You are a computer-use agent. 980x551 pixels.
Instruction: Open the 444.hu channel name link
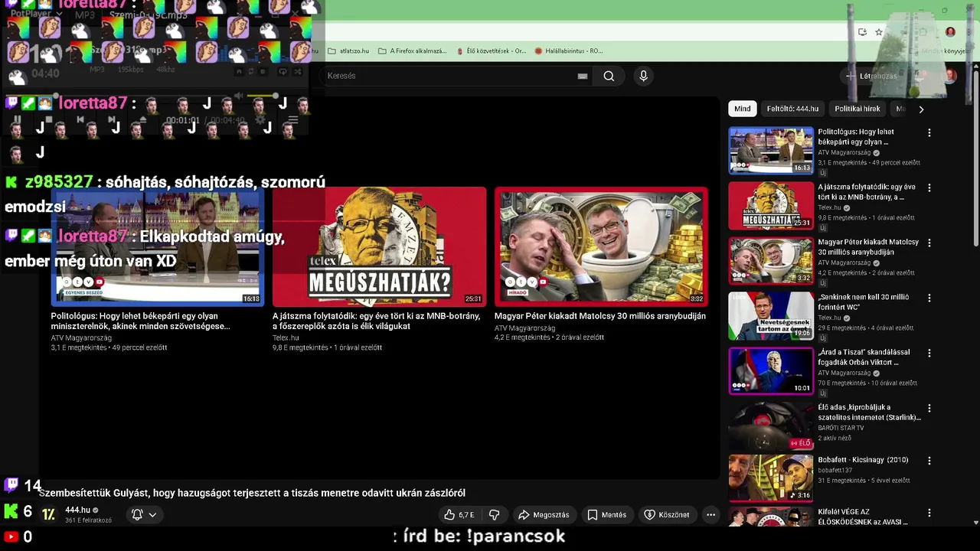coord(77,510)
